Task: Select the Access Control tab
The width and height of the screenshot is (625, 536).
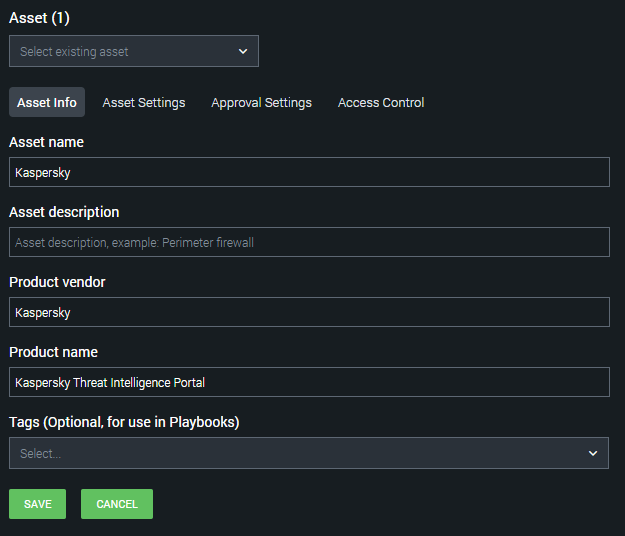Action: (x=381, y=102)
